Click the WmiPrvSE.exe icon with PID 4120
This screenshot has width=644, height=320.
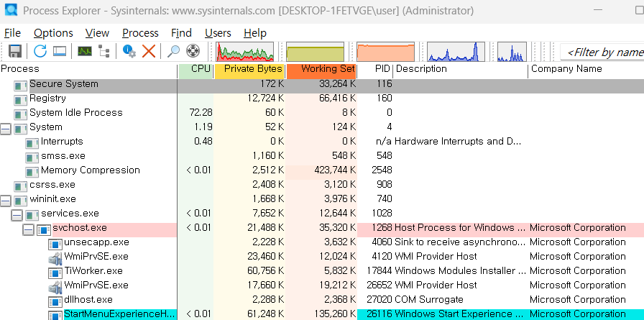tap(55, 258)
